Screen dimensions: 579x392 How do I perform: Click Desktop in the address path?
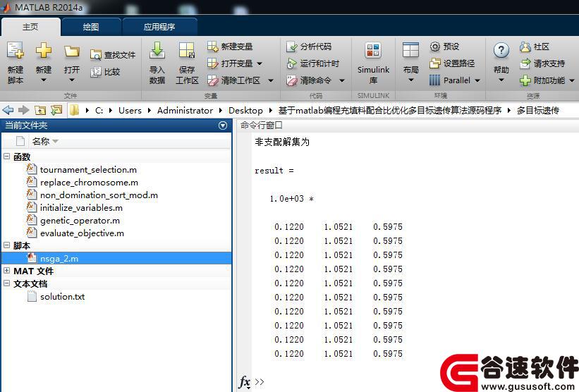(x=245, y=111)
